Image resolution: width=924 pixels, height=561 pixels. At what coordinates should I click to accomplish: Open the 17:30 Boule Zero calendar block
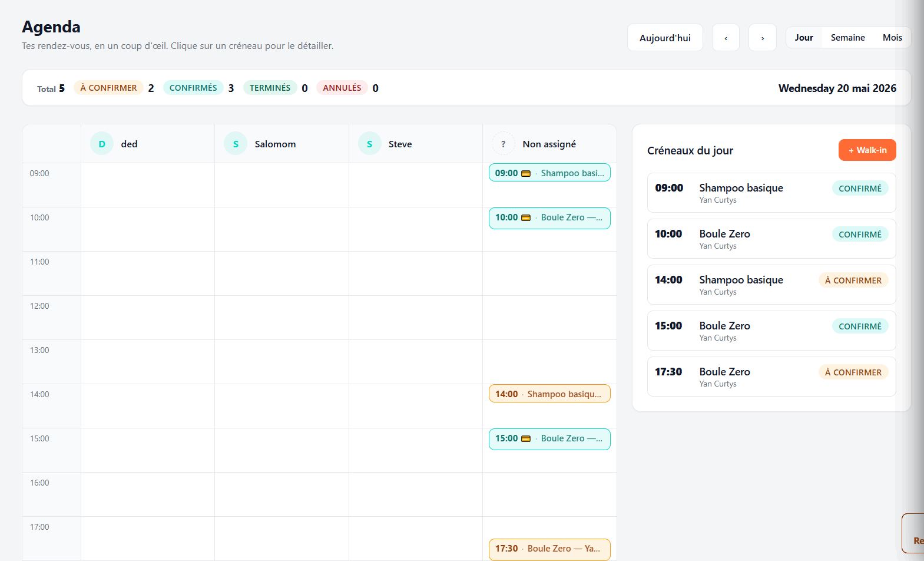pyautogui.click(x=549, y=549)
